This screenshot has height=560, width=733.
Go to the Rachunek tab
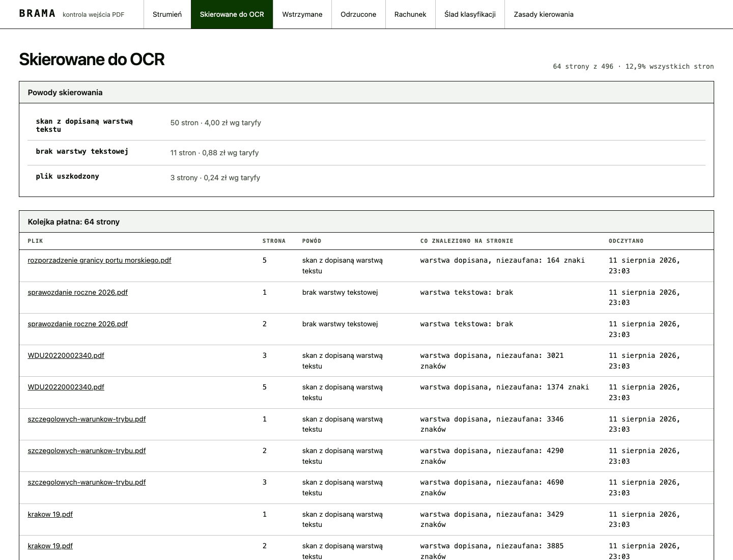click(410, 14)
